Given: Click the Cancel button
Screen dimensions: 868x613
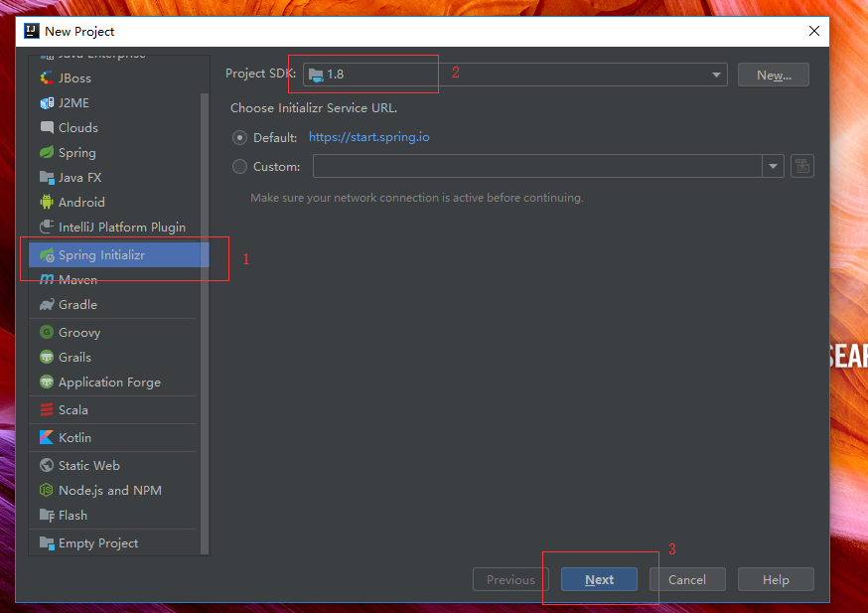Looking at the screenshot, I should click(x=687, y=579).
